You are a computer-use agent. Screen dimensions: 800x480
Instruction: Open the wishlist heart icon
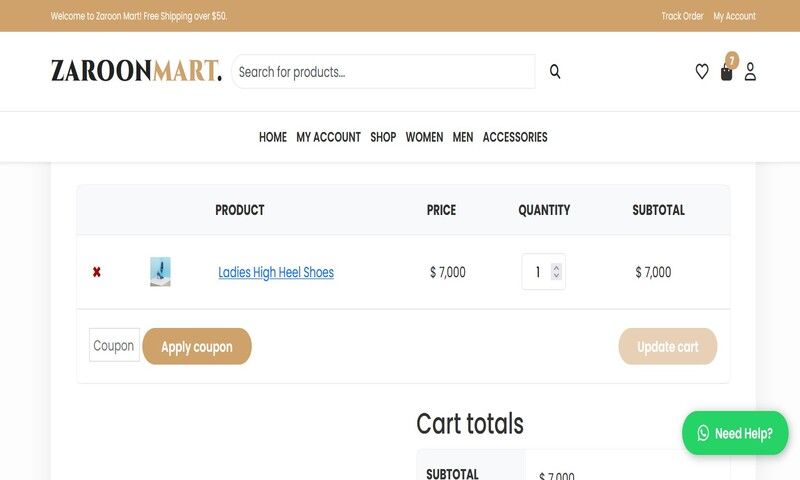click(x=702, y=71)
